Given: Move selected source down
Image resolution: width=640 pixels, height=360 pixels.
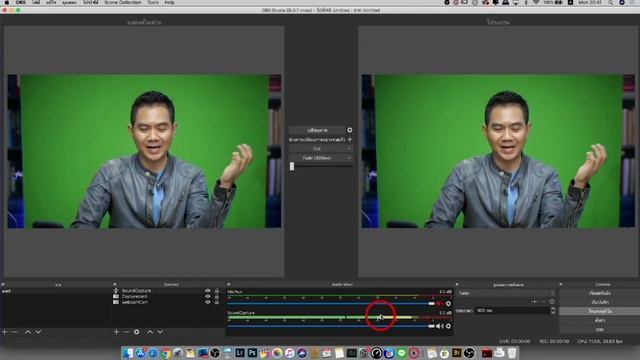Looking at the screenshot, I should (x=160, y=332).
